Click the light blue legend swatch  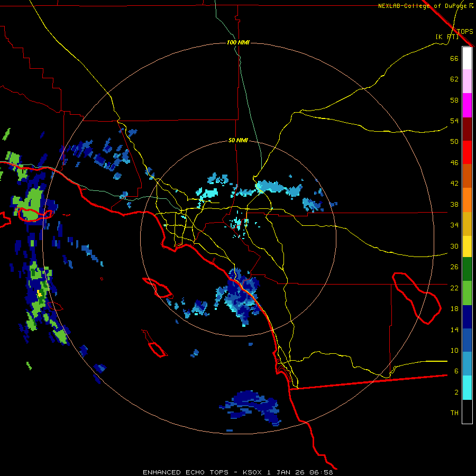[467, 364]
